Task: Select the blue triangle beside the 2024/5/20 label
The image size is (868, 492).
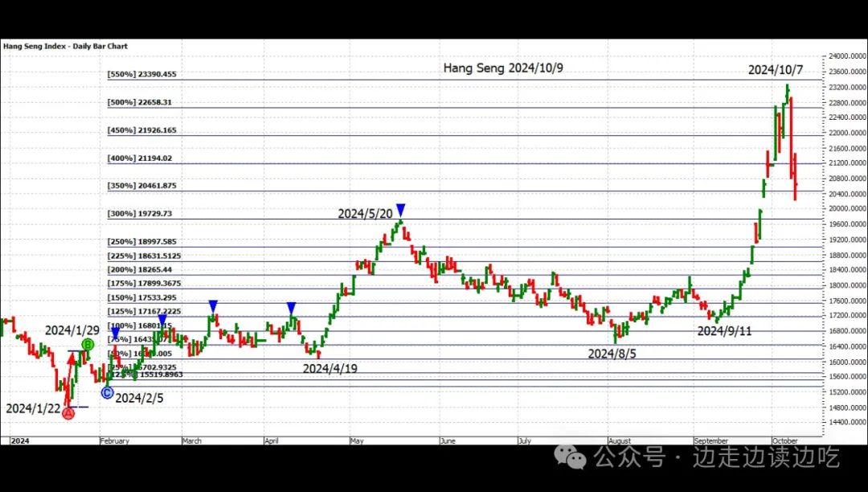Action: tap(400, 211)
